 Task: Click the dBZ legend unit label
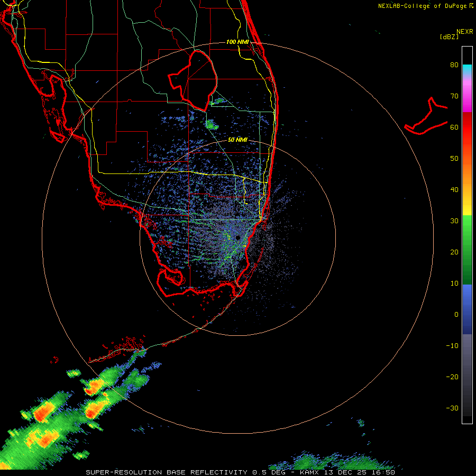coord(449,37)
